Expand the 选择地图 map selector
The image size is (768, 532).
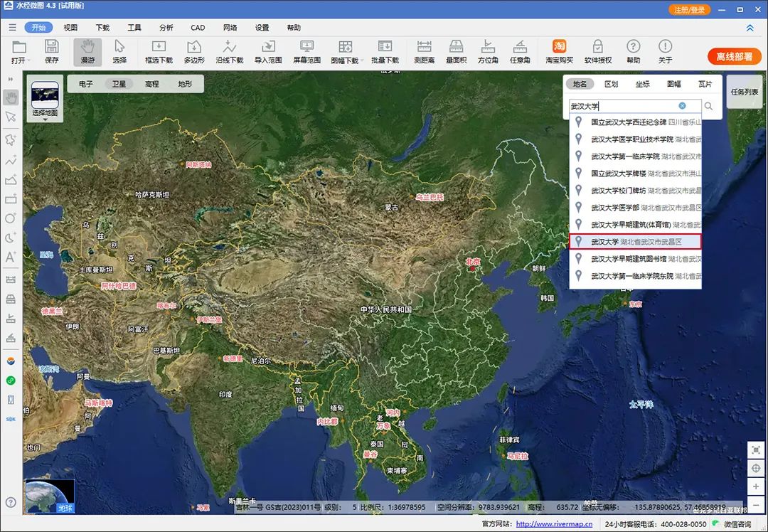point(45,100)
